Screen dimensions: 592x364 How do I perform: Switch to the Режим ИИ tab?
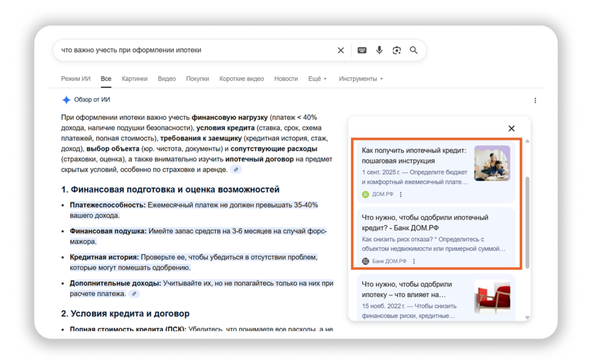tap(76, 79)
